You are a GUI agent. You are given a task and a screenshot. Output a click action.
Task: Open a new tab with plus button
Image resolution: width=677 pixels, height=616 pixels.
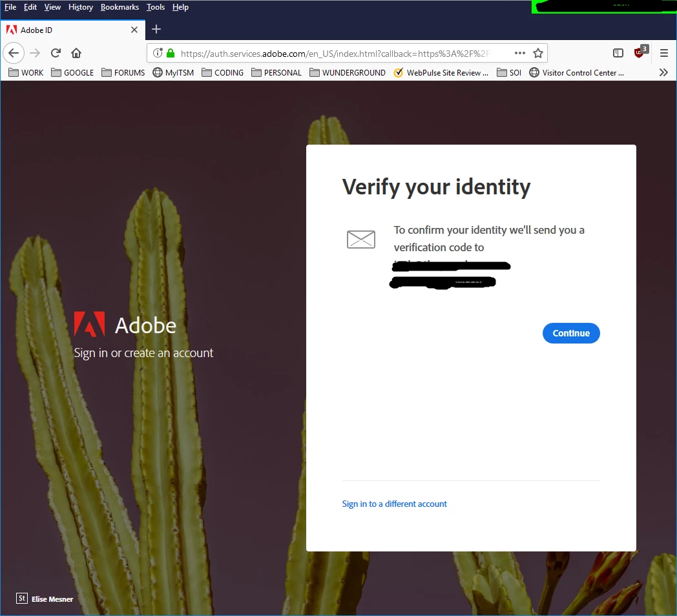pyautogui.click(x=156, y=29)
